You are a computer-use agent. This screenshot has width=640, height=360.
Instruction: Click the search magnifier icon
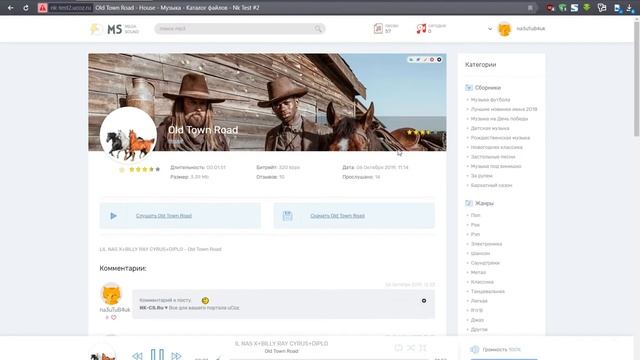pyautogui.click(x=318, y=29)
